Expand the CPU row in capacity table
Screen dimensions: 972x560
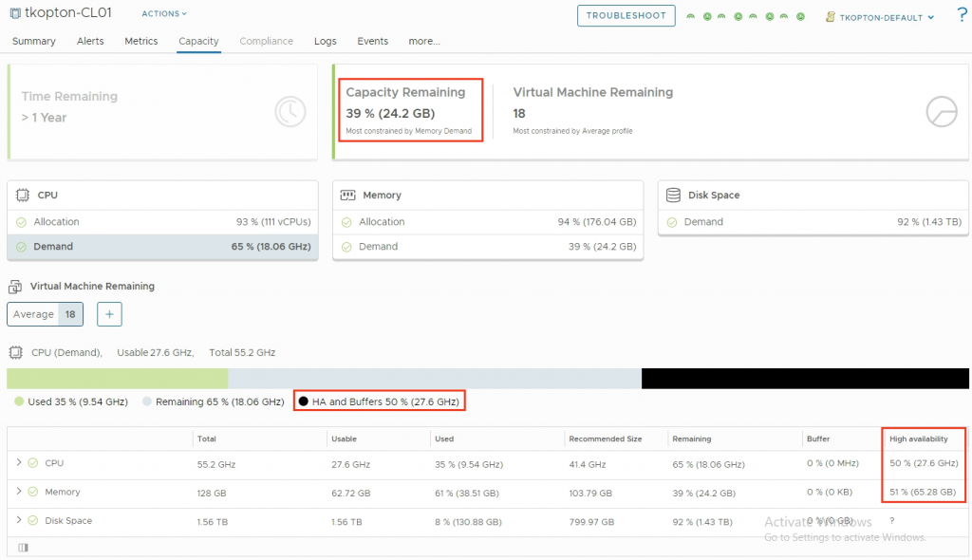[19, 463]
